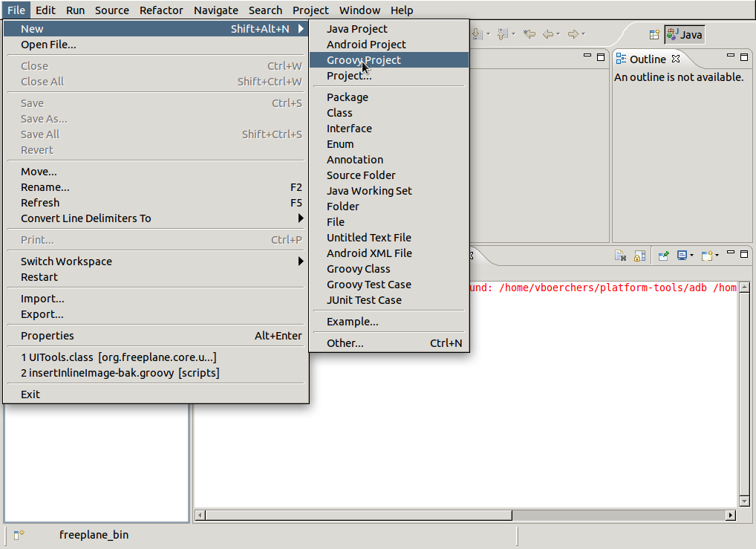Image resolution: width=756 pixels, height=549 pixels.
Task: Close the Outline view tab
Action: (x=676, y=59)
